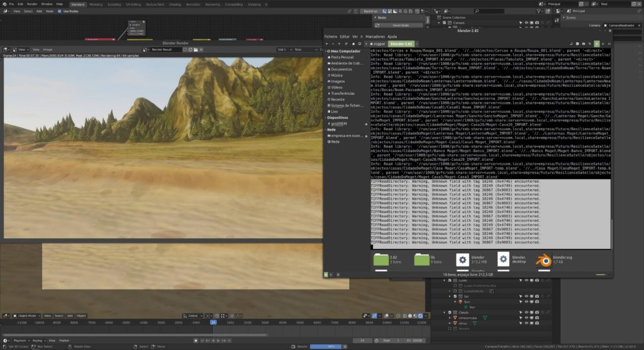644x350 pixels.
Task: Open the Object Mode dropdown
Action: coord(26,315)
